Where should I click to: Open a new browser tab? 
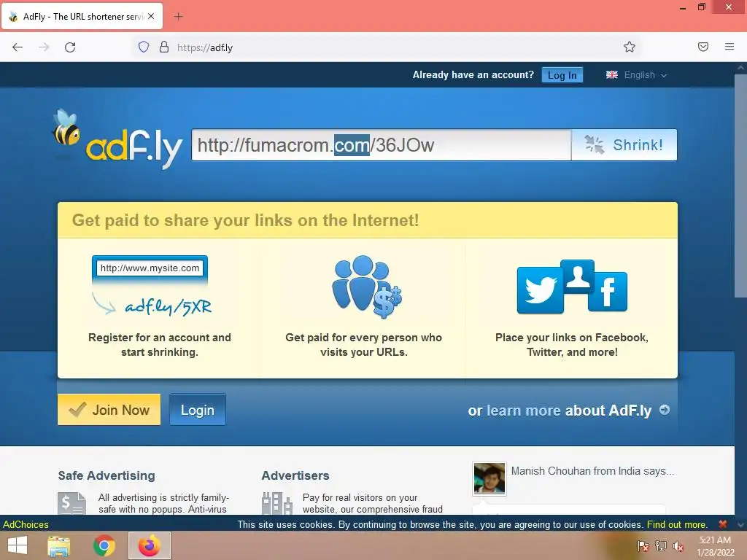(x=178, y=17)
